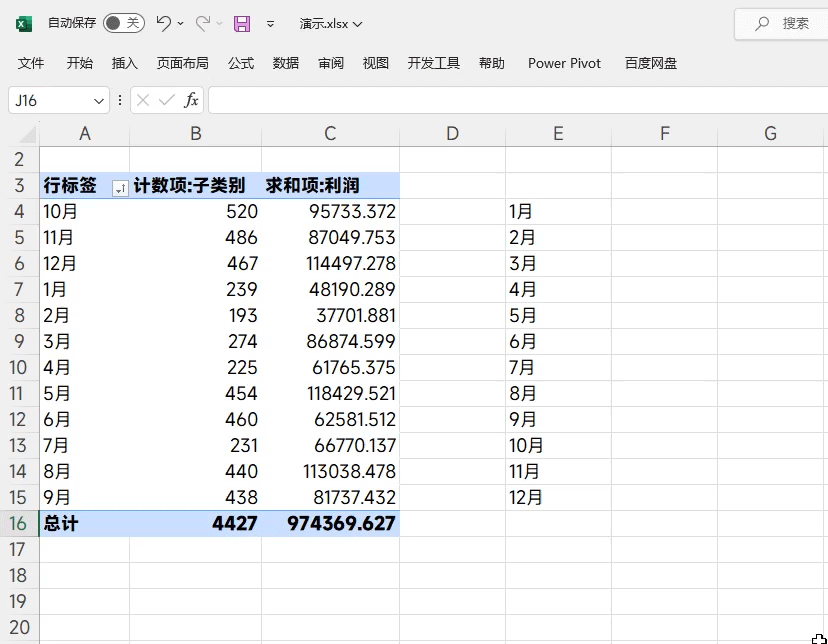Open the 文件 menu
This screenshot has width=828, height=644.
coord(31,63)
